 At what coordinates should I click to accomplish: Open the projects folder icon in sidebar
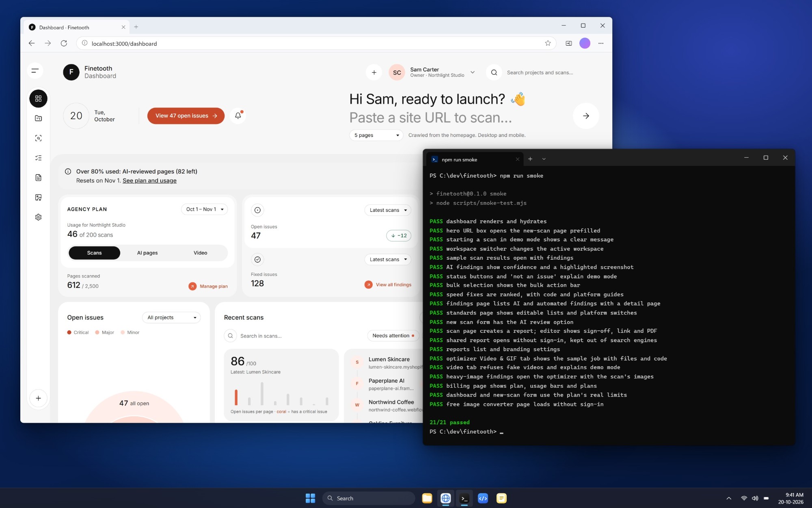38,118
